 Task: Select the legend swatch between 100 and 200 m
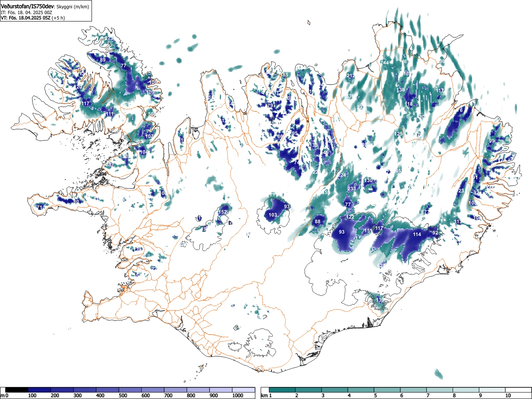click(x=39, y=390)
